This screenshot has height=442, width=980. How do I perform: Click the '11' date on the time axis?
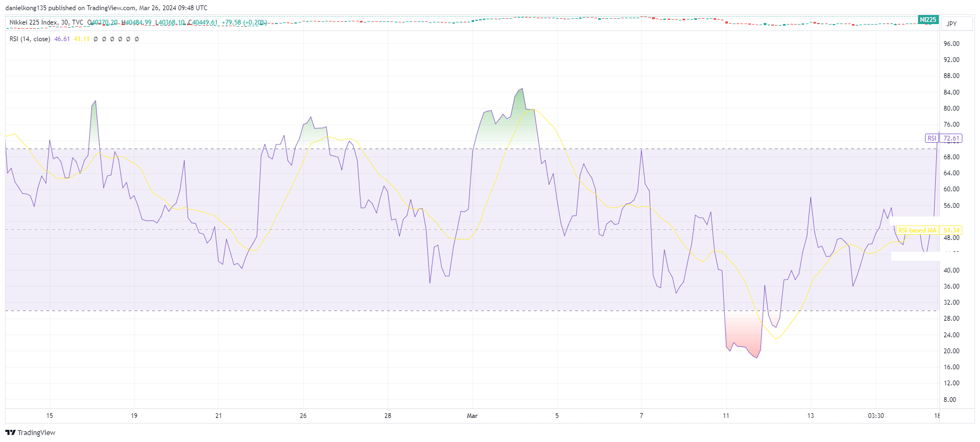coord(726,415)
